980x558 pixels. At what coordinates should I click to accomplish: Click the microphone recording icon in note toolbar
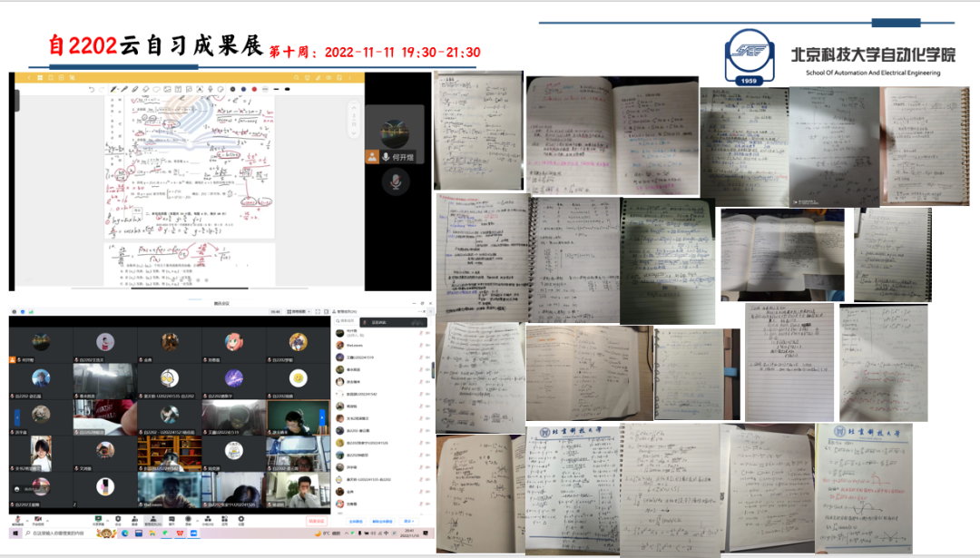[210, 89]
